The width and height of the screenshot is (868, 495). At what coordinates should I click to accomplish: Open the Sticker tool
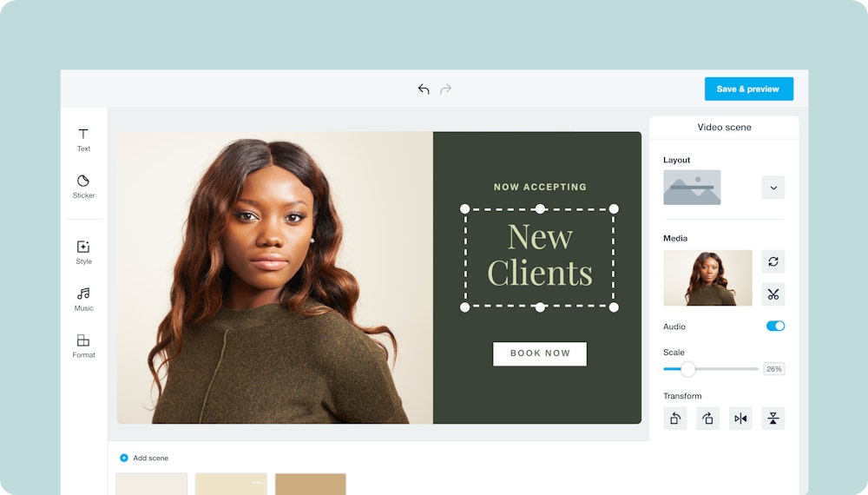83,186
